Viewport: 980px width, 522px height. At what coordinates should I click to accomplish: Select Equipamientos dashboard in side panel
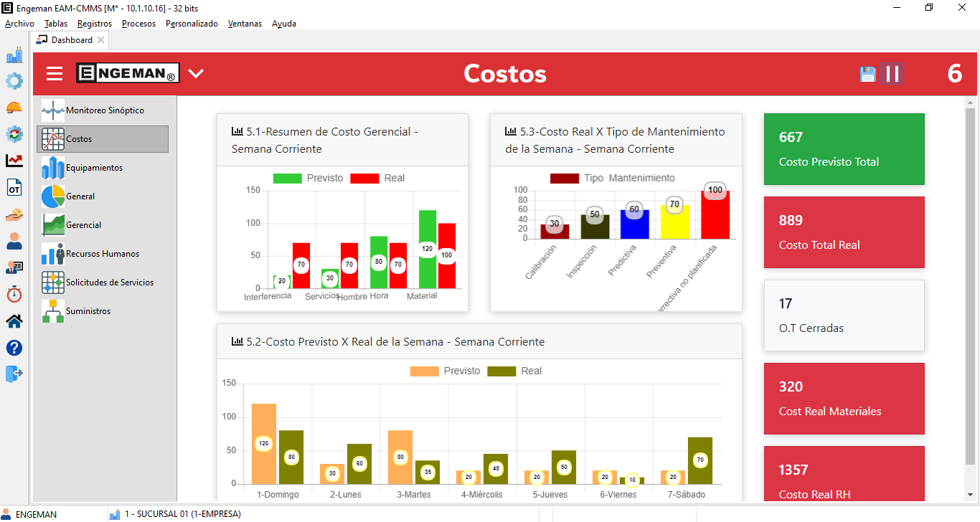tap(94, 168)
